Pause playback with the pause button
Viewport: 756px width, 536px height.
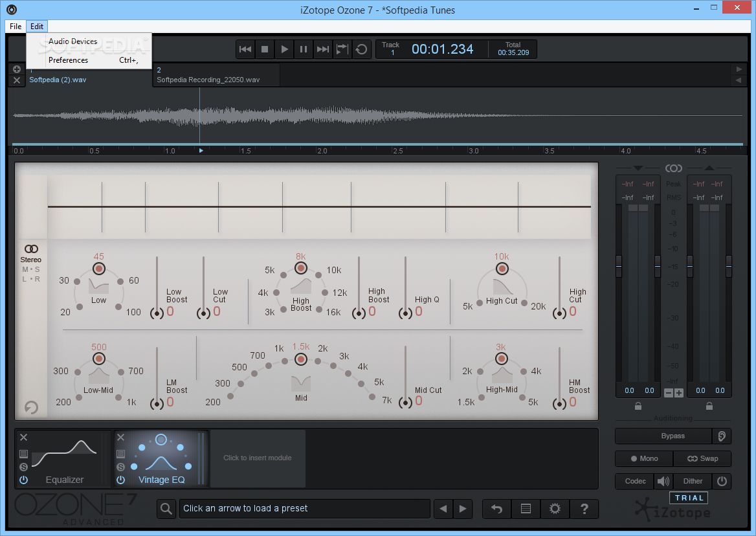coord(304,49)
